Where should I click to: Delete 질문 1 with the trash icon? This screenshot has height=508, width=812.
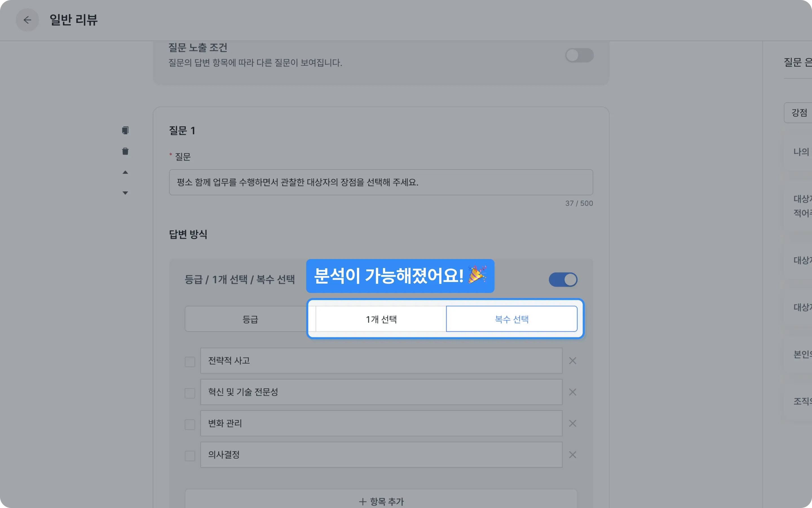click(x=125, y=151)
